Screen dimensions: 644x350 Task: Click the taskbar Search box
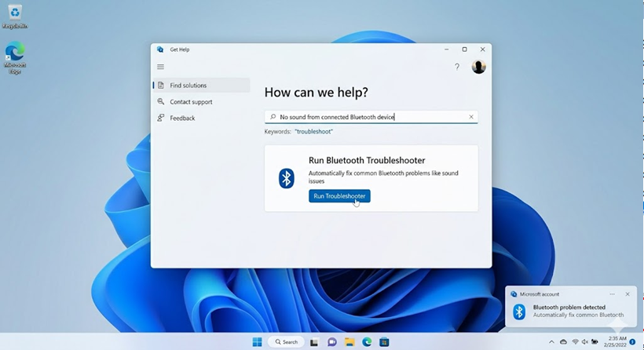287,342
